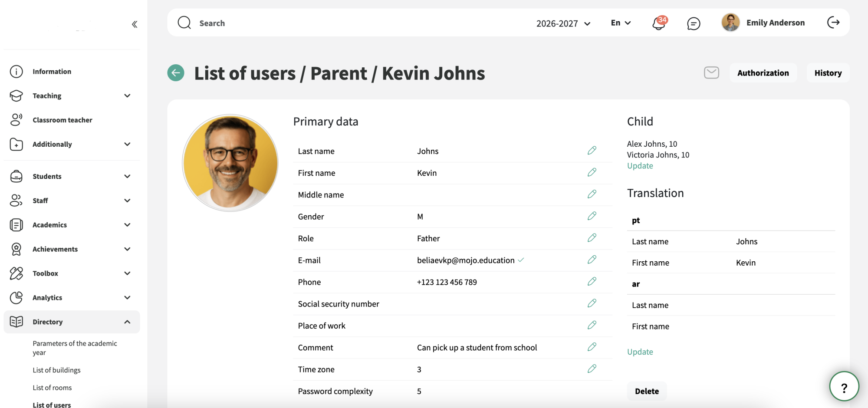Viewport: 868px width, 408px height.
Task: Click the search magnifier icon
Action: (184, 23)
